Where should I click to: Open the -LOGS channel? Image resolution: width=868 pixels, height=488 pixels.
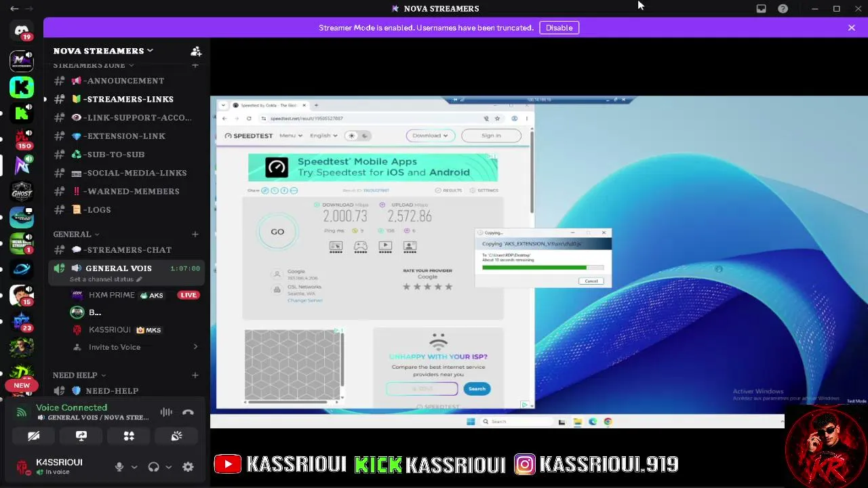[x=126, y=209]
